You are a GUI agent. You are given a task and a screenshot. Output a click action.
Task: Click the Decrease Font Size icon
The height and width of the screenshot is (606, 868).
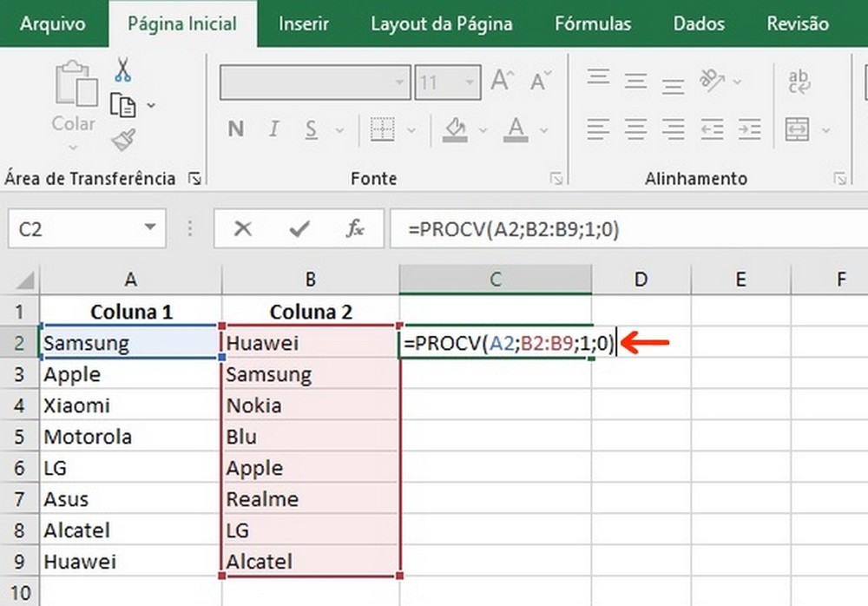539,80
